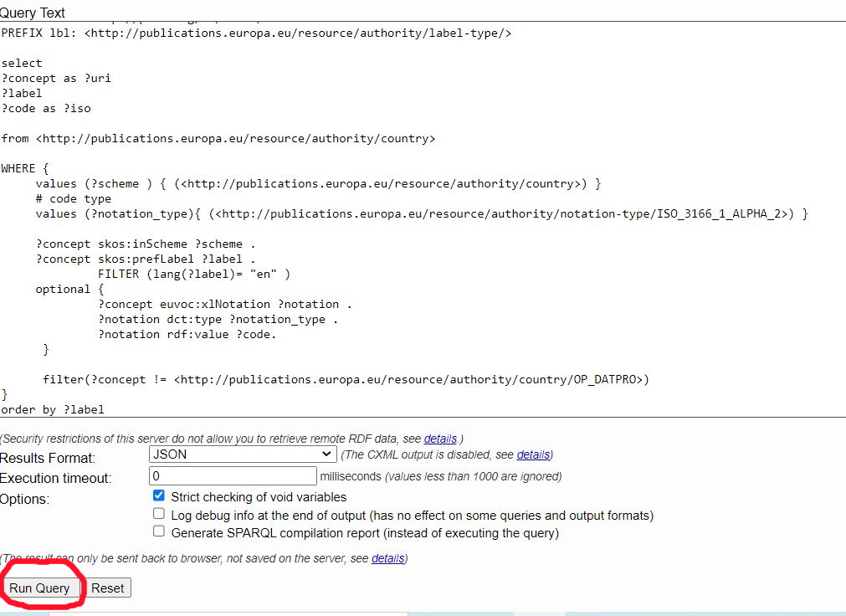
Task: Click the '?code as ?iso' line
Action: 47,108
